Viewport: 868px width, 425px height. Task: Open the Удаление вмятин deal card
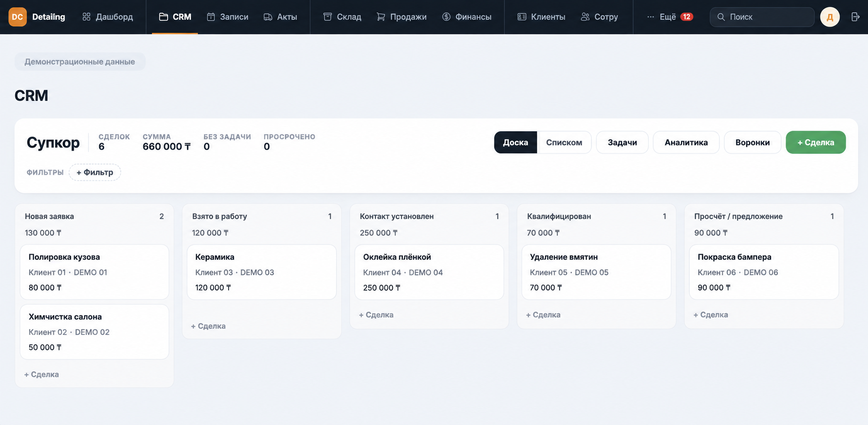coord(596,272)
